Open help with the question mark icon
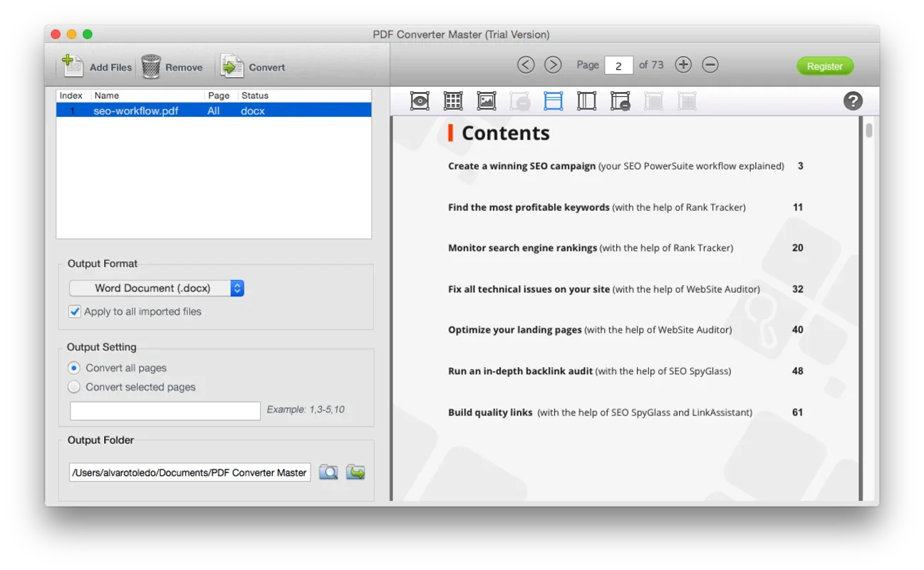The height and width of the screenshot is (570, 924). [x=853, y=101]
